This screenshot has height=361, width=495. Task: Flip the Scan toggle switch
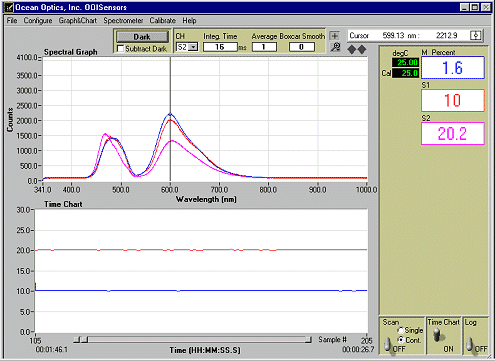pos(387,344)
